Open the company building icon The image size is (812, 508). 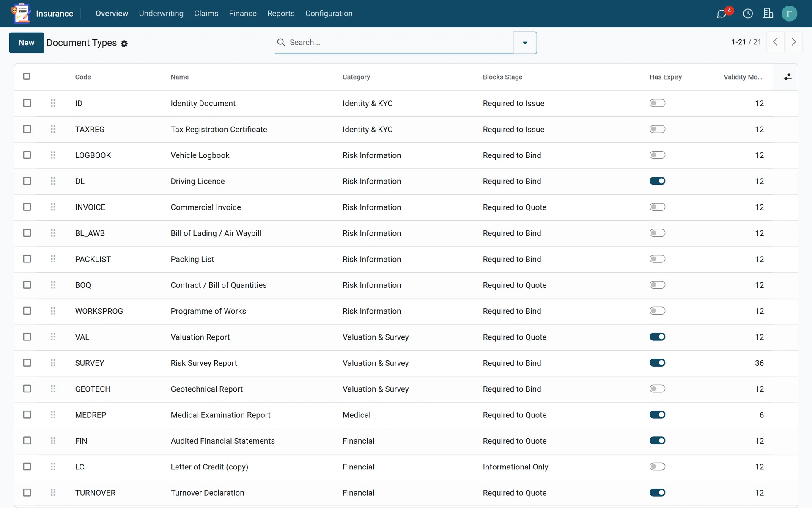[x=768, y=14]
